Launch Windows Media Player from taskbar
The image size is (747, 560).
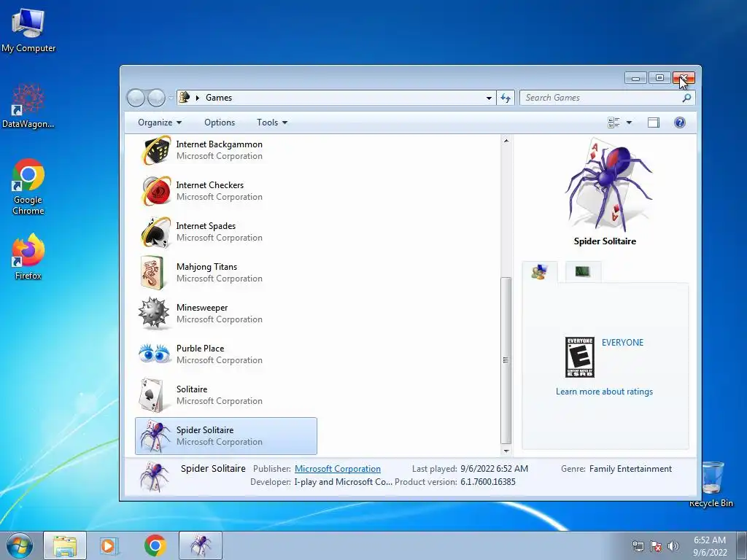(x=109, y=545)
